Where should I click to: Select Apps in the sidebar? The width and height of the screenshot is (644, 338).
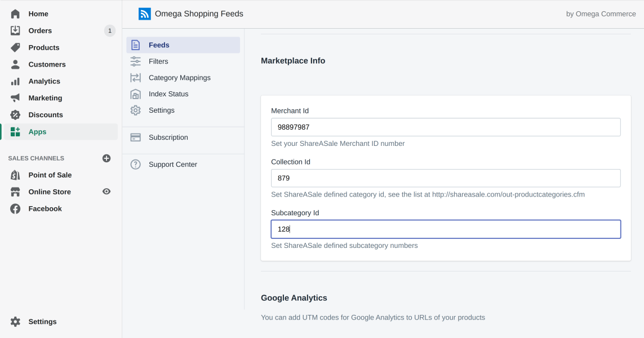click(x=60, y=132)
